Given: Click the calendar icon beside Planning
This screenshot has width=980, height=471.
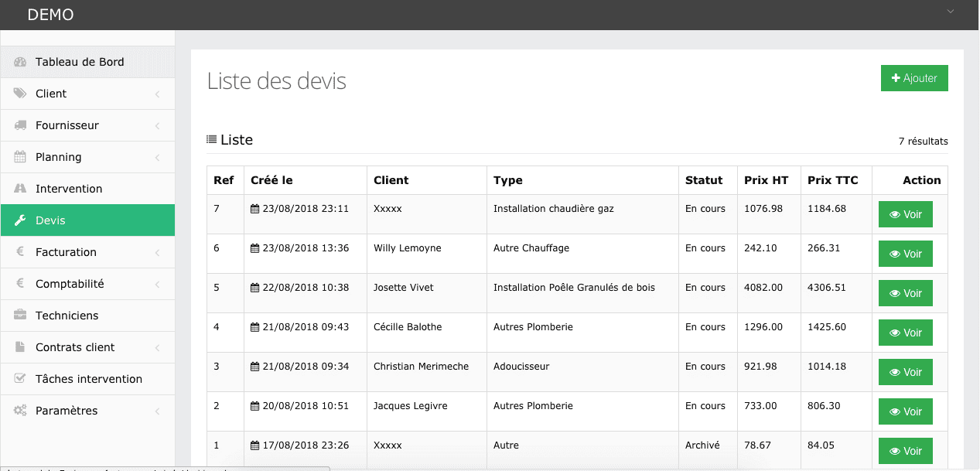Looking at the screenshot, I should coord(20,157).
